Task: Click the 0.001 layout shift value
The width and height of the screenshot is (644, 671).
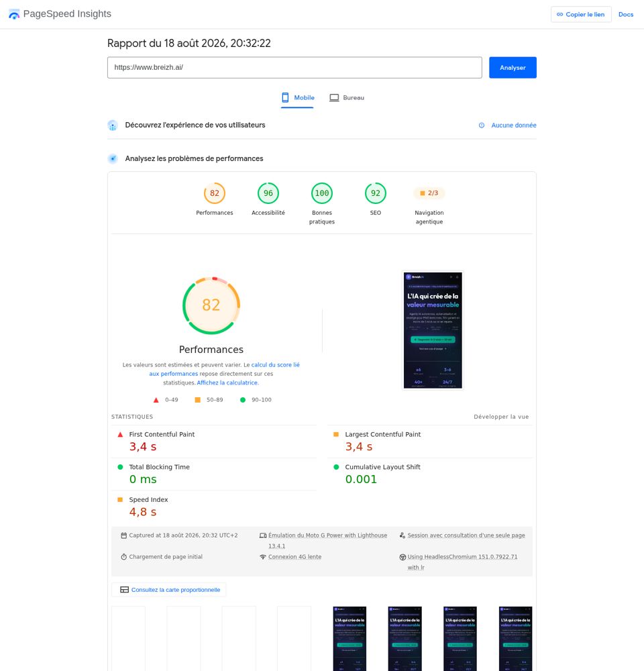Action: [x=361, y=479]
